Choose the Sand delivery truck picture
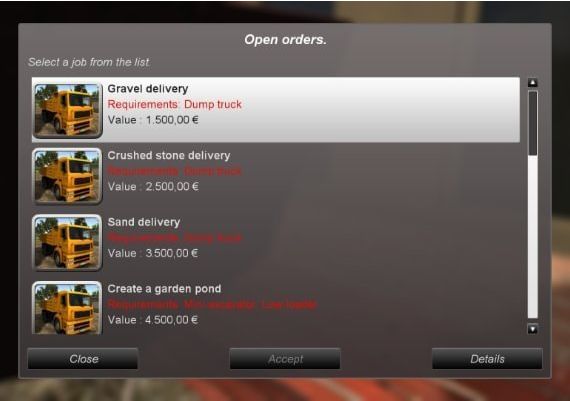 [x=68, y=243]
